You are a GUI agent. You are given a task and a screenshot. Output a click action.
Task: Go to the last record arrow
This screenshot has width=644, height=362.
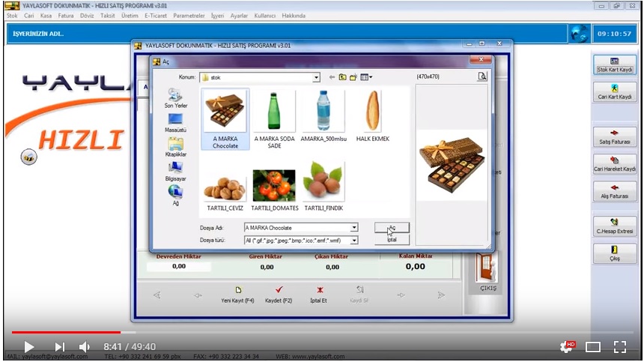click(441, 295)
